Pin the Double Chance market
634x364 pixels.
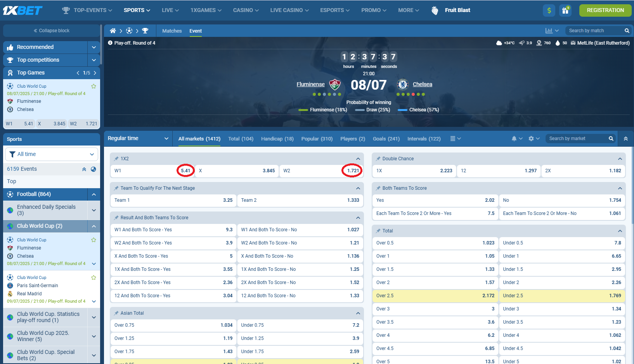[378, 159]
